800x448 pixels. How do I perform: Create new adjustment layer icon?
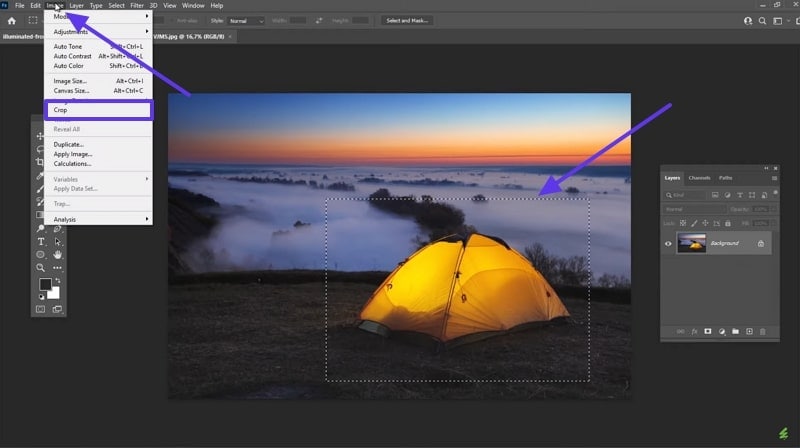(722, 332)
